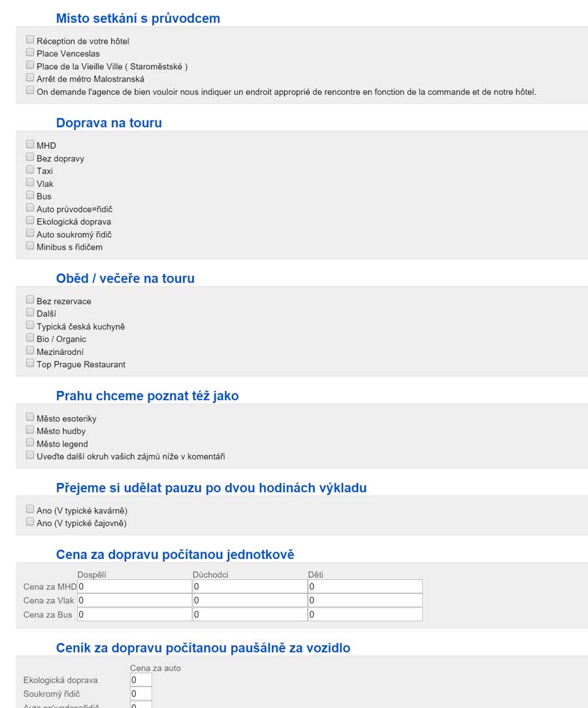The height and width of the screenshot is (708, 588).
Task: Check the Bez dopravy option
Action: pyautogui.click(x=30, y=157)
